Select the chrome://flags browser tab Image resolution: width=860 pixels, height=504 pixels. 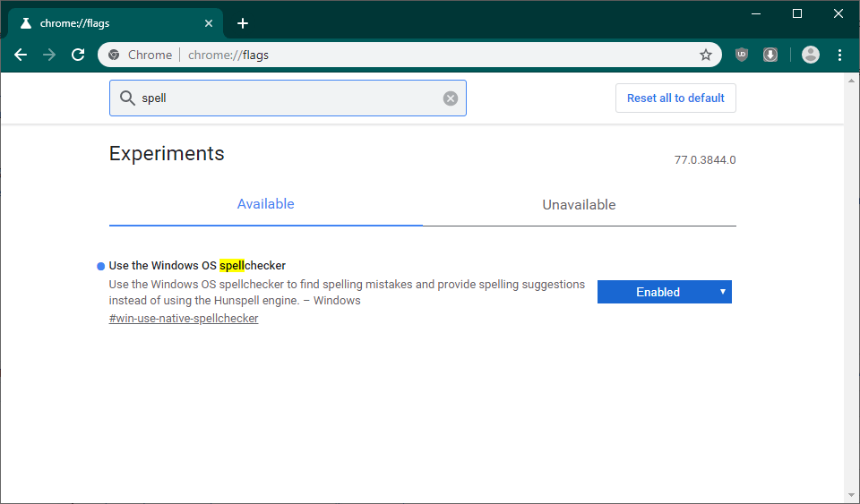116,23
